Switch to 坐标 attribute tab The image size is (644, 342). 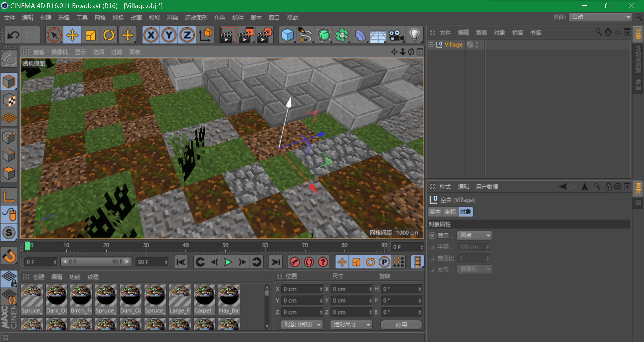450,212
